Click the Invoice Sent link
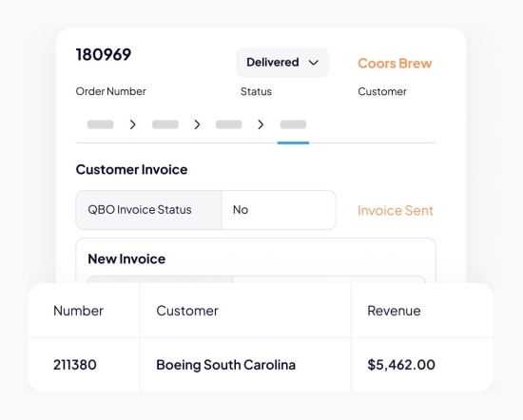This screenshot has height=420, width=523. click(396, 211)
